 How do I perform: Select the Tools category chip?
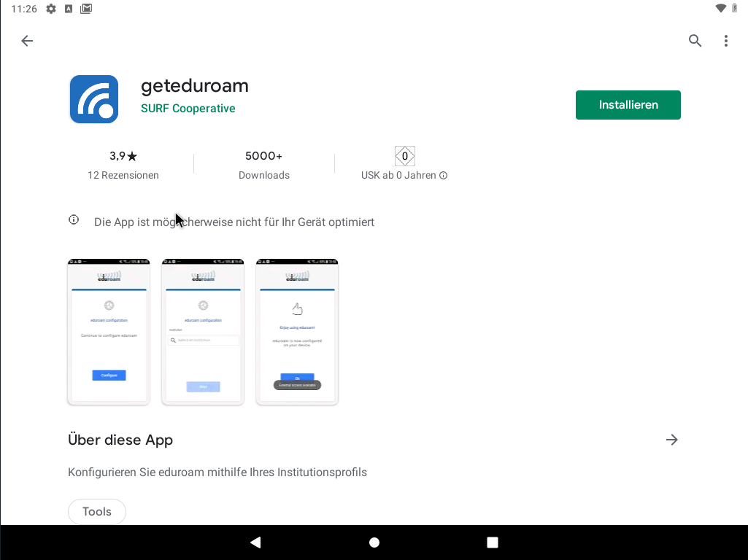click(x=97, y=512)
